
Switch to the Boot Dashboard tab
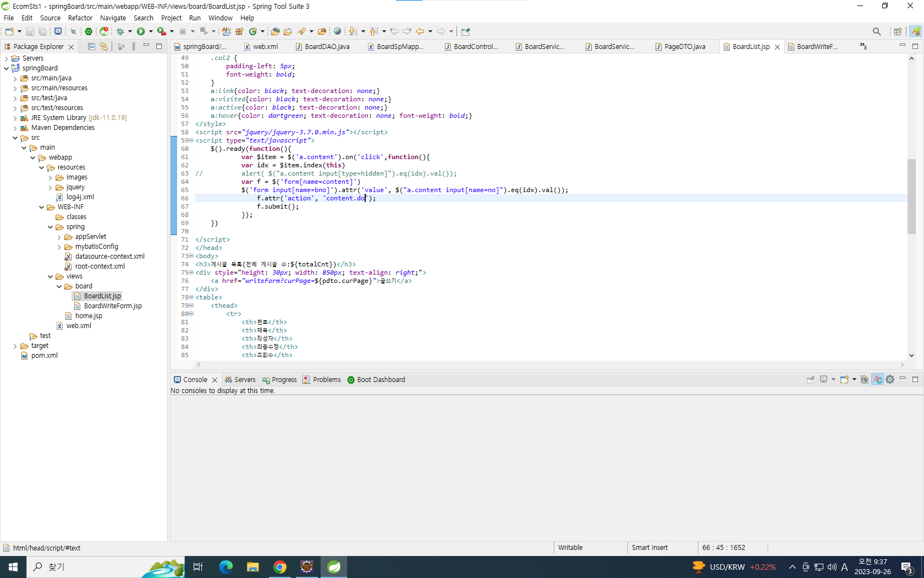point(376,379)
